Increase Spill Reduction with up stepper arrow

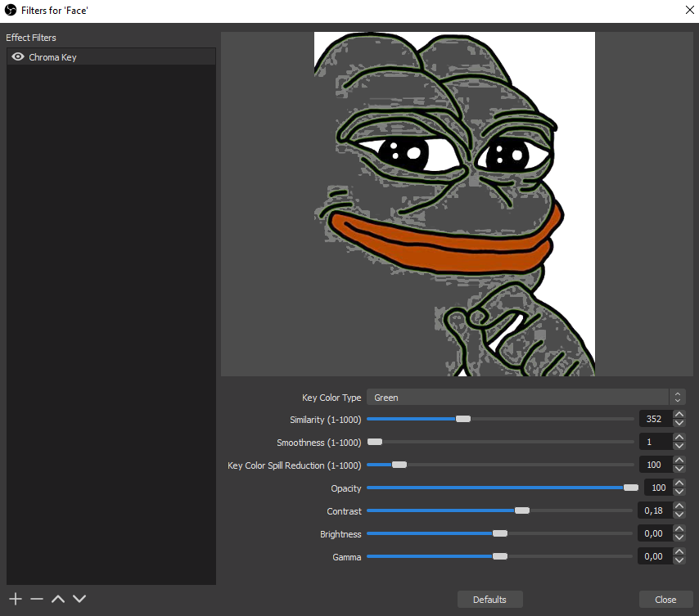pyautogui.click(x=679, y=461)
